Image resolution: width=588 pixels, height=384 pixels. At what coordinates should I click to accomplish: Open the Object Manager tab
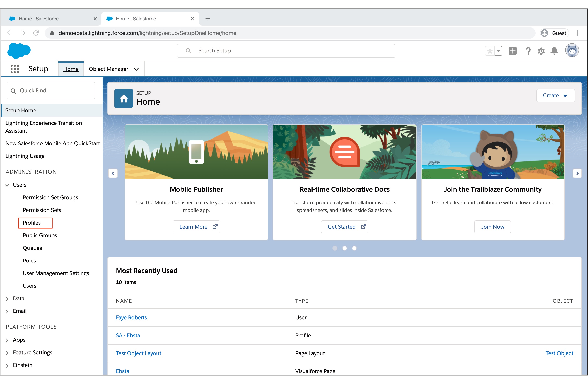point(108,69)
